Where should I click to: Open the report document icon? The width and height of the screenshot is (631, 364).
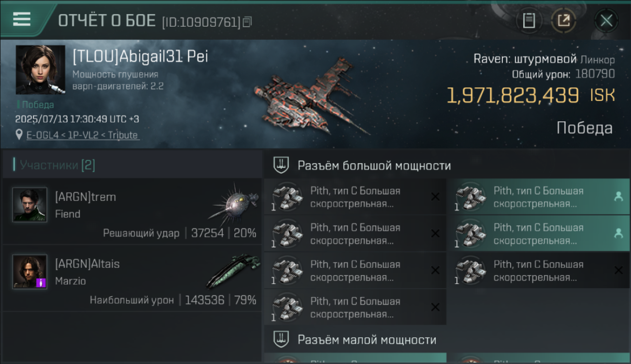coord(529,20)
